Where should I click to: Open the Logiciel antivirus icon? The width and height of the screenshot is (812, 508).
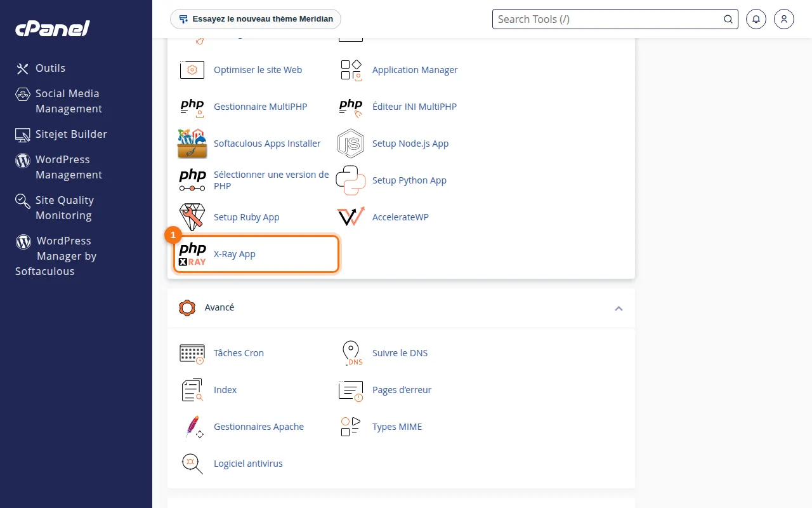click(x=192, y=464)
